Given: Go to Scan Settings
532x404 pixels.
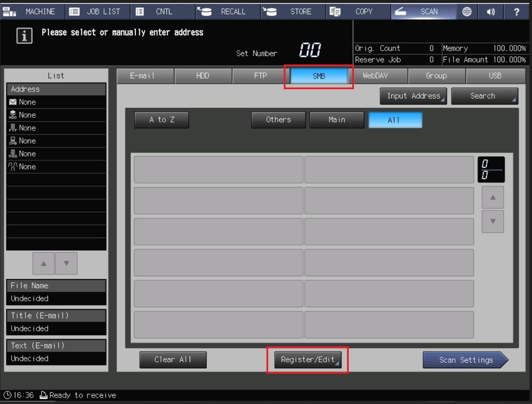Looking at the screenshot, I should click(x=465, y=360).
